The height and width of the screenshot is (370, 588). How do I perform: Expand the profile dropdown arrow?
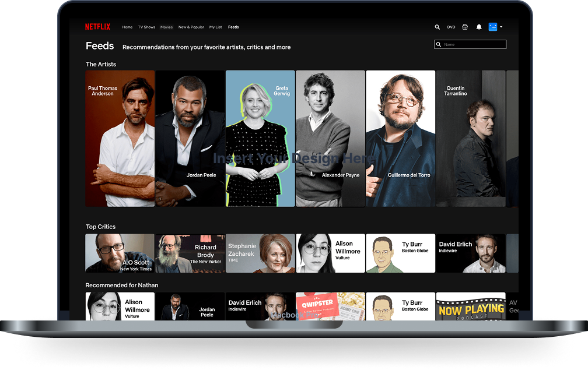point(501,27)
